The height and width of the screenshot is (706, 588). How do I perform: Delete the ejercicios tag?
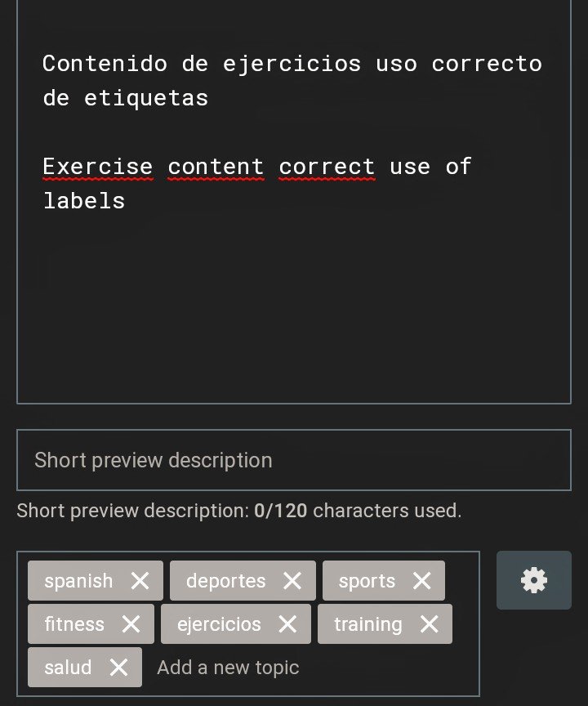287,624
